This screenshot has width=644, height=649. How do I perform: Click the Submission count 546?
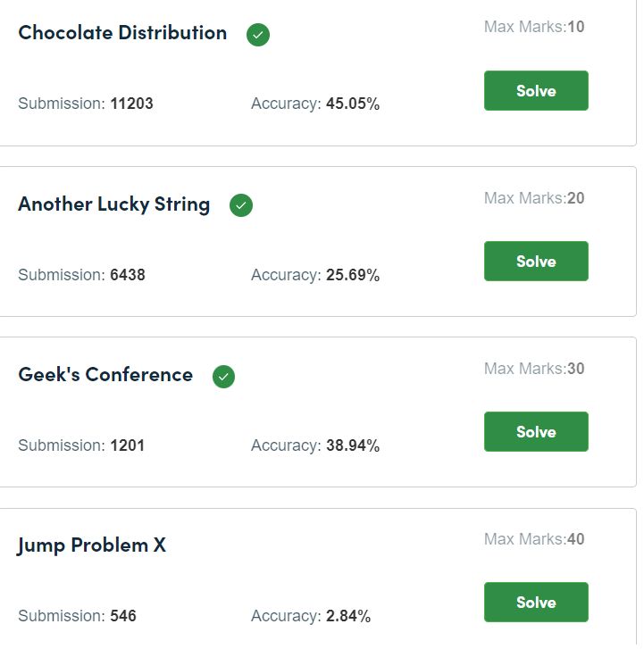pyautogui.click(x=123, y=616)
